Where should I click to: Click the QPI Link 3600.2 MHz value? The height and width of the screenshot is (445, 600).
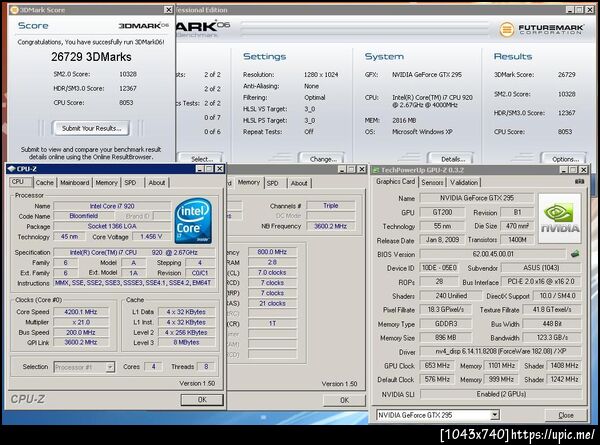81,342
